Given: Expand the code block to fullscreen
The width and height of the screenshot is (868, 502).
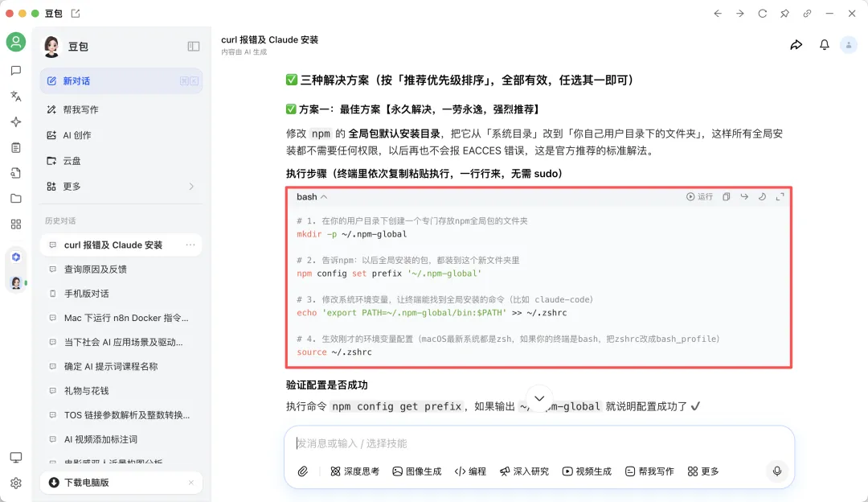Looking at the screenshot, I should (780, 197).
